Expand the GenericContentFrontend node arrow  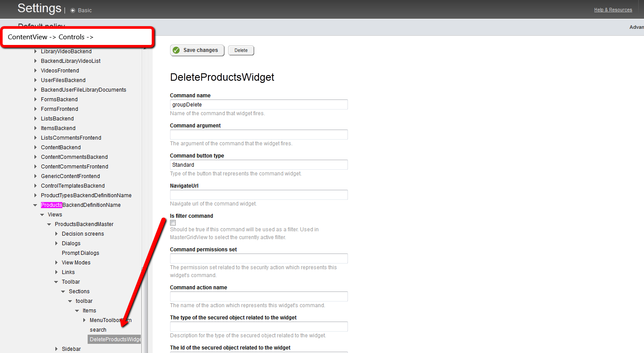36,176
